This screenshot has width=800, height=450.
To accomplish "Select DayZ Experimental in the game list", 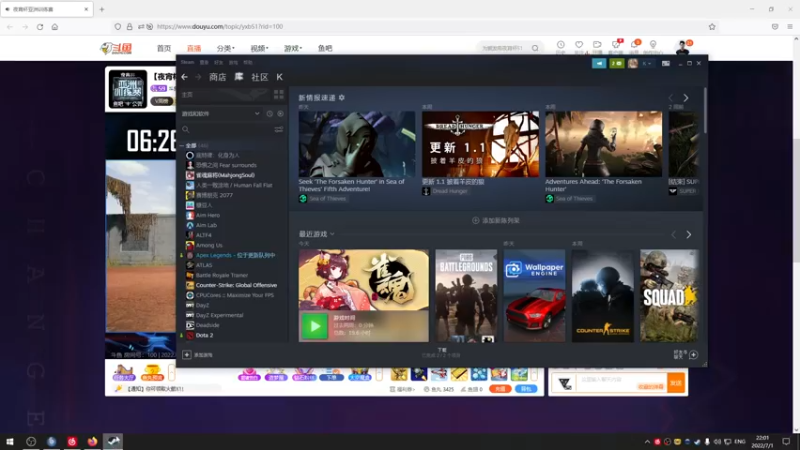I will tap(214, 315).
